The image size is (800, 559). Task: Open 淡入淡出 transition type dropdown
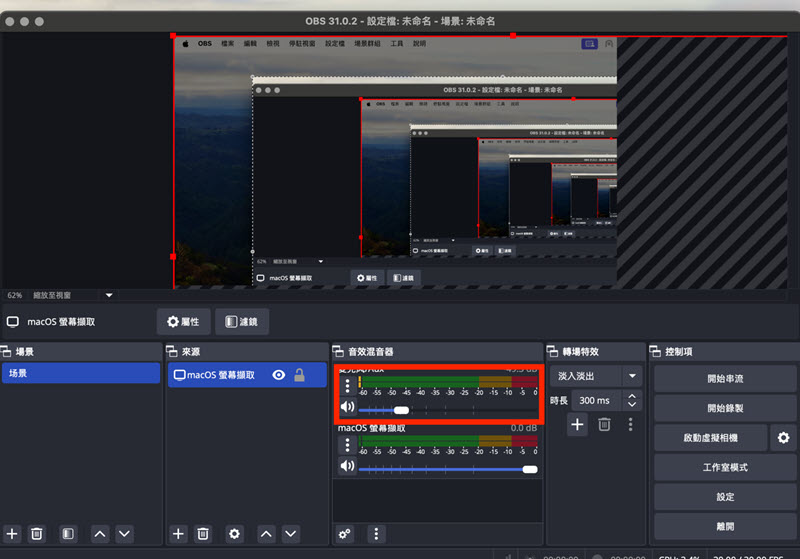(596, 376)
